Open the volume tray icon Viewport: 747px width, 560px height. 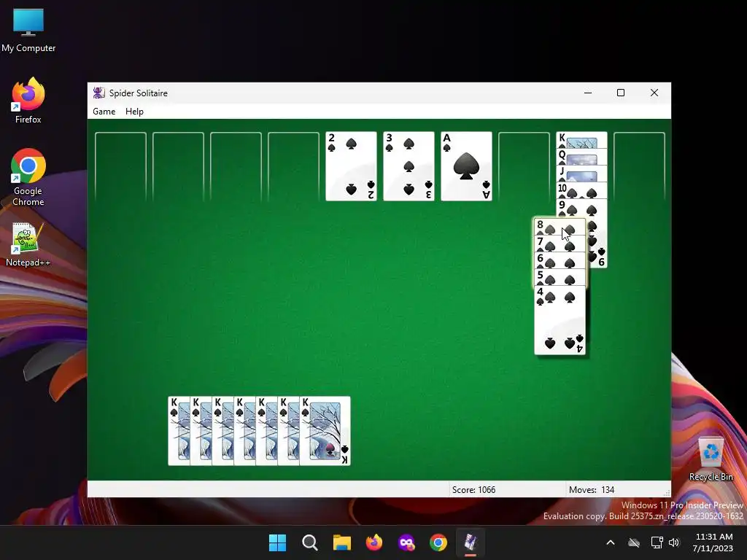pos(673,542)
